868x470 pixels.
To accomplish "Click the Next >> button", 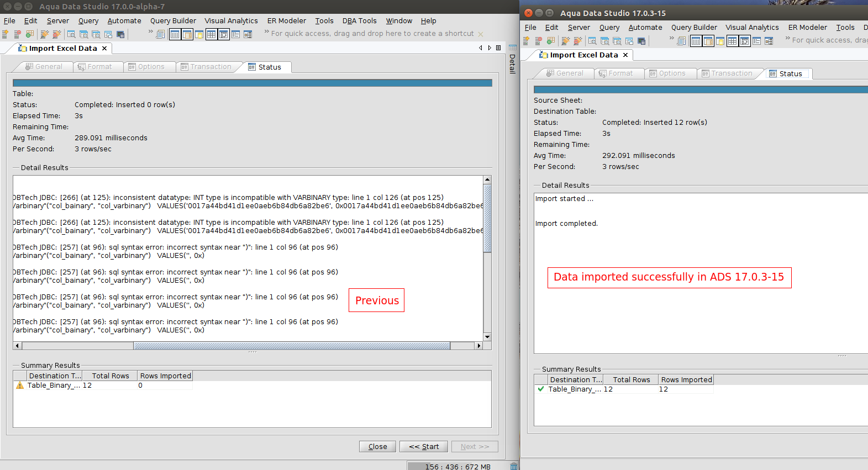I will [x=475, y=446].
